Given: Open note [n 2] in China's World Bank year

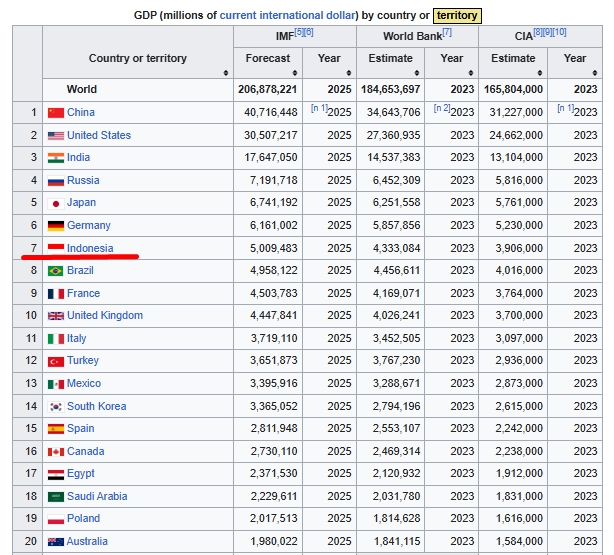Looking at the screenshot, I should click(442, 108).
